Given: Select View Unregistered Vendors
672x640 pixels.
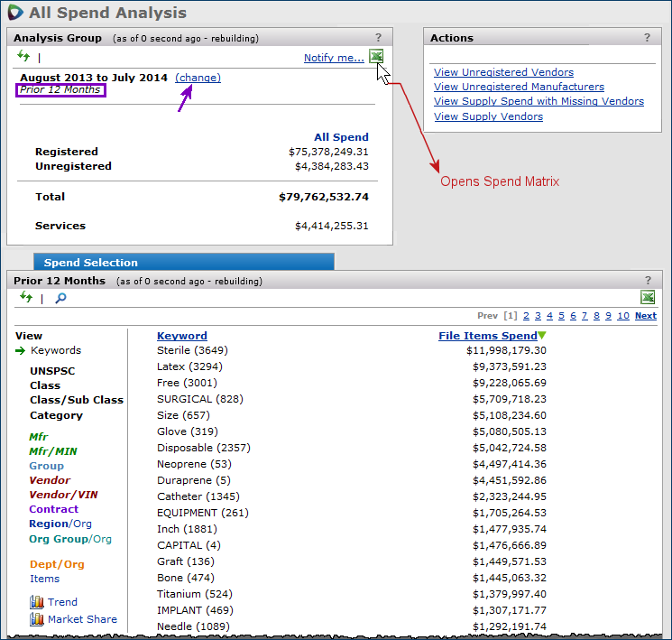Looking at the screenshot, I should [503, 72].
